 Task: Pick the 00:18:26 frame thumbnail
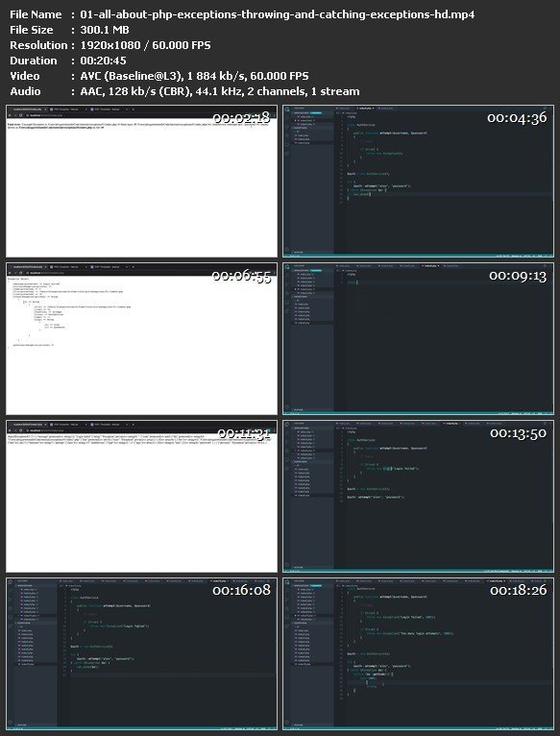(x=418, y=654)
